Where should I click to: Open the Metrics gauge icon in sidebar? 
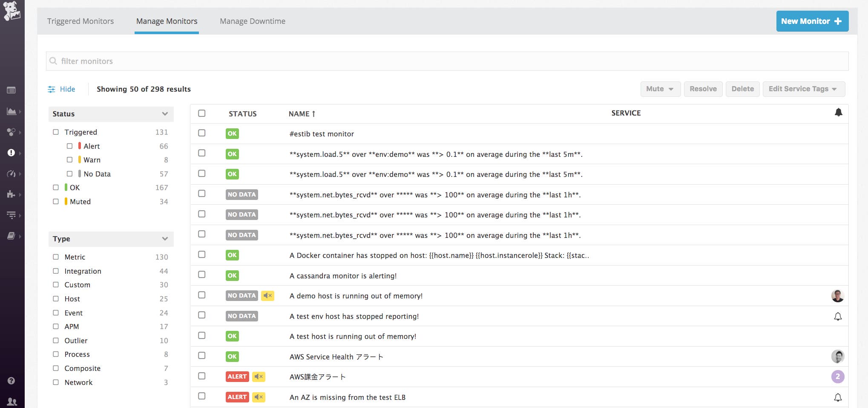[11, 174]
